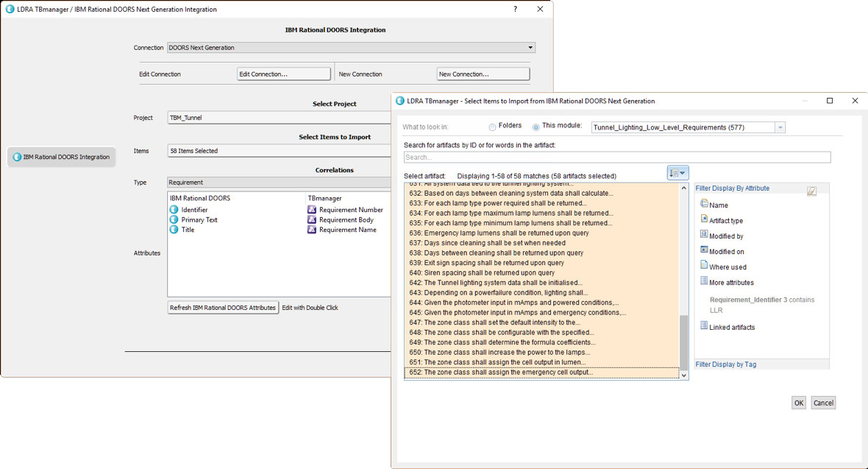Select the IBM Rational DOORS Integration tab
This screenshot has width=868, height=469.
[62, 157]
